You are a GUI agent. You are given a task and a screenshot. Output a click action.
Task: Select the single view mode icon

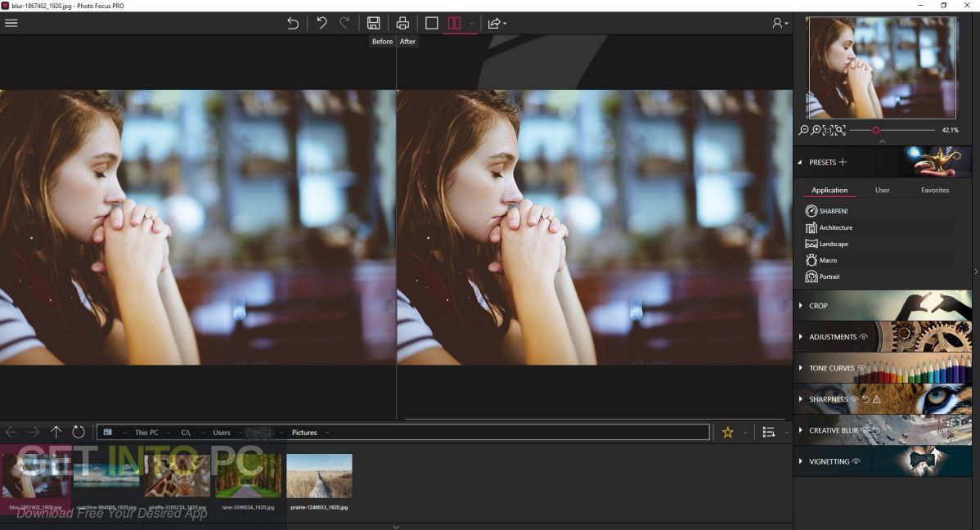pyautogui.click(x=432, y=23)
